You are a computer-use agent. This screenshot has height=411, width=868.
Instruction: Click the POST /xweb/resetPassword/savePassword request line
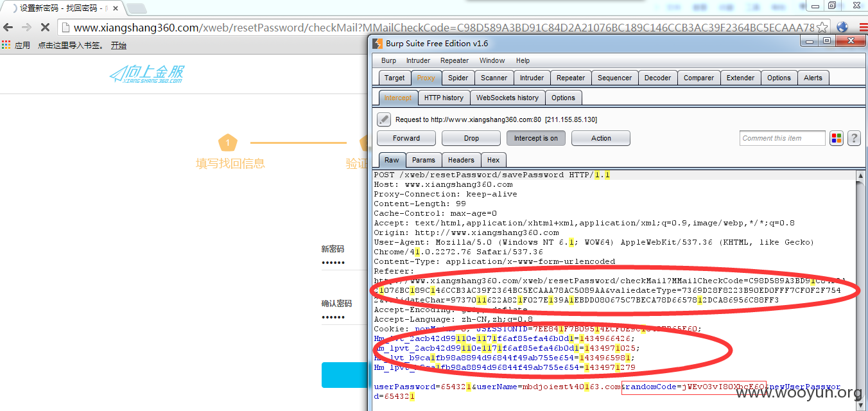tap(491, 175)
